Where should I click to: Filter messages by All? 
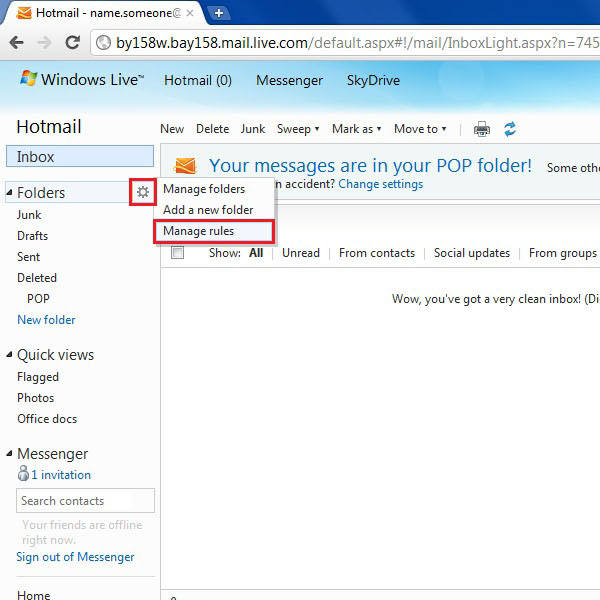point(256,253)
